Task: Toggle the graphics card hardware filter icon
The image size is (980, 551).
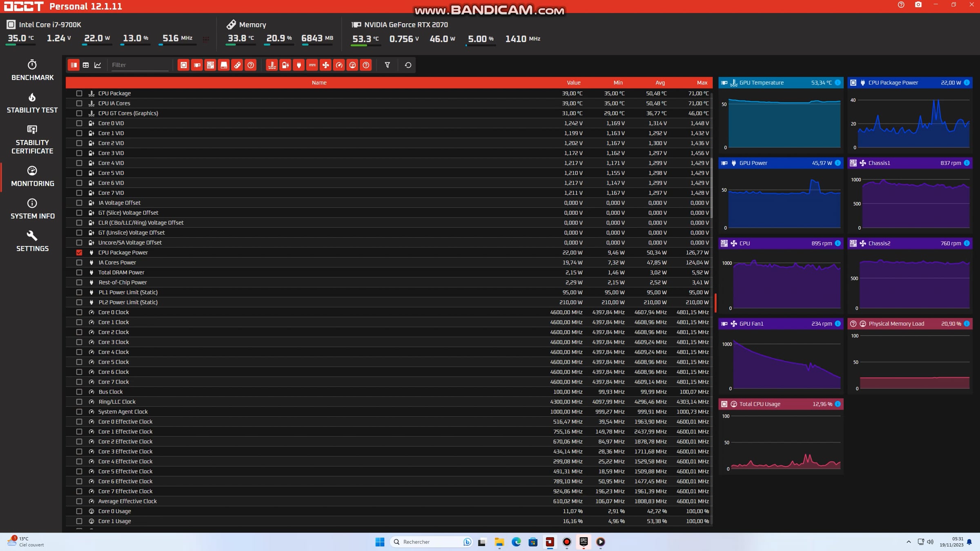Action: (197, 65)
